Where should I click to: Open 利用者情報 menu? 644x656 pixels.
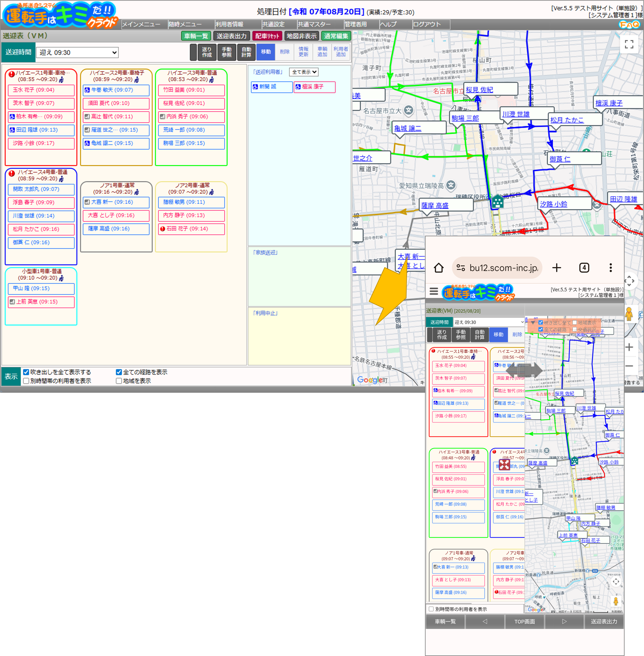click(229, 24)
